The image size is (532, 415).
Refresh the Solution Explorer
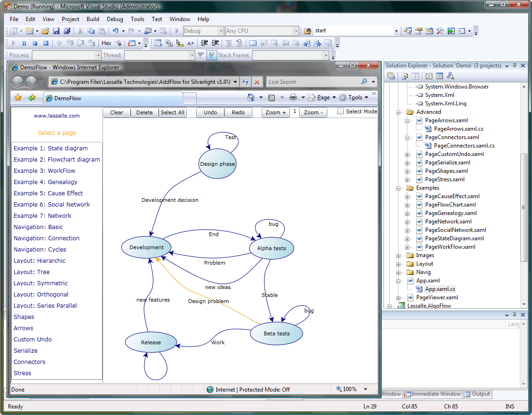pos(415,75)
